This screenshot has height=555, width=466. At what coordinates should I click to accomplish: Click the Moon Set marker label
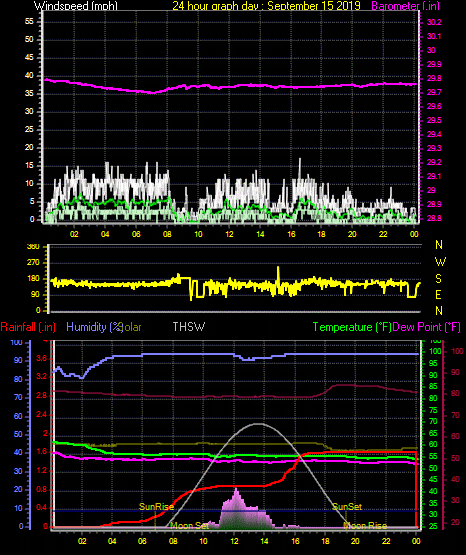[x=189, y=526]
